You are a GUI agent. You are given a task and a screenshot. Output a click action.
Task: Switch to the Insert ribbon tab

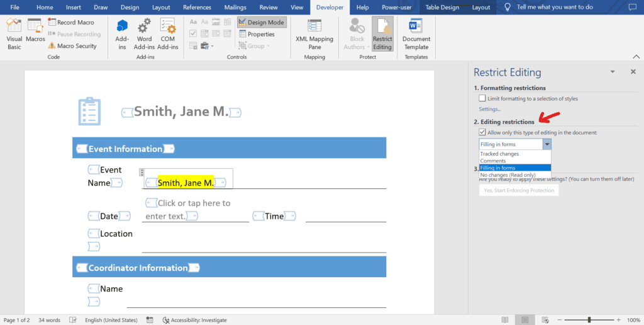pyautogui.click(x=73, y=8)
